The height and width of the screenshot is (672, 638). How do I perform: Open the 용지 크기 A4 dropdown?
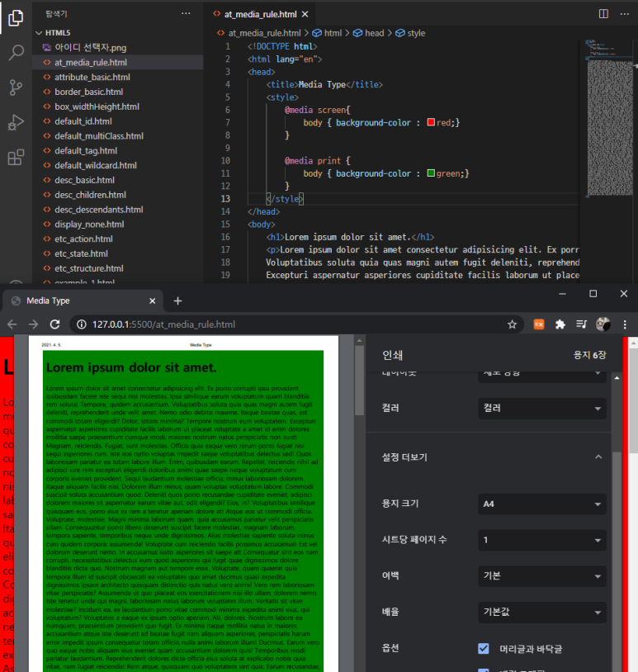(x=542, y=504)
